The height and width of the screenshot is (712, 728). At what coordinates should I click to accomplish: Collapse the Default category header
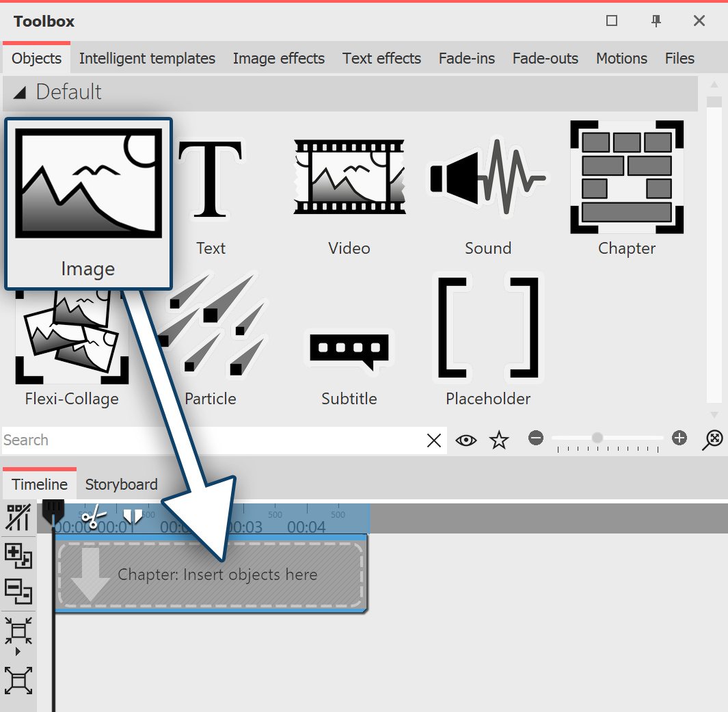(18, 93)
